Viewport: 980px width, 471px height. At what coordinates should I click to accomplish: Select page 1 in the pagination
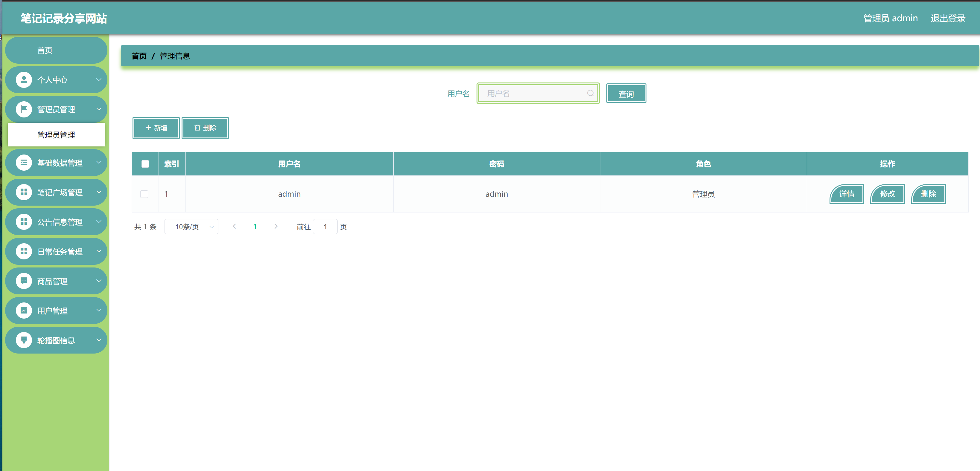click(255, 227)
